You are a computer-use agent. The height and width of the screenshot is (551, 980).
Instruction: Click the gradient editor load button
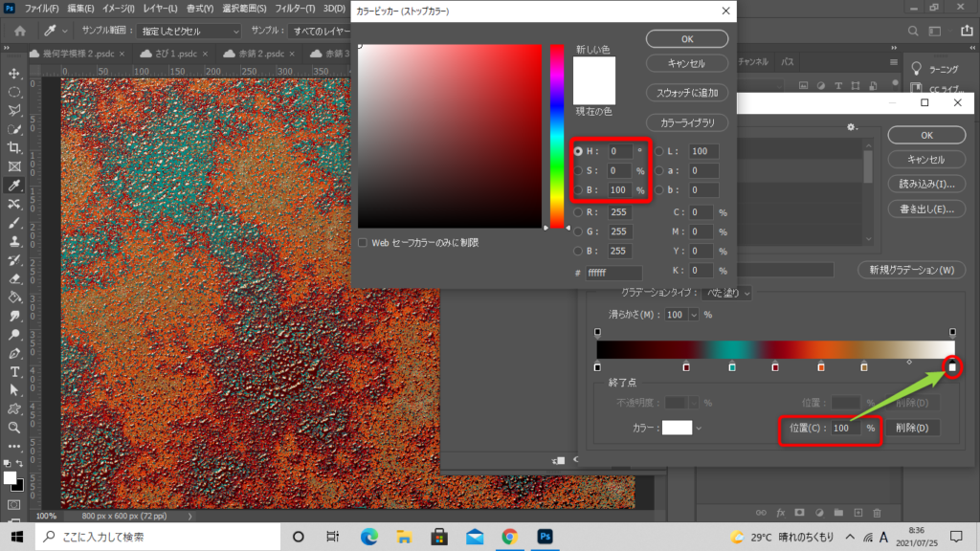coord(926,184)
